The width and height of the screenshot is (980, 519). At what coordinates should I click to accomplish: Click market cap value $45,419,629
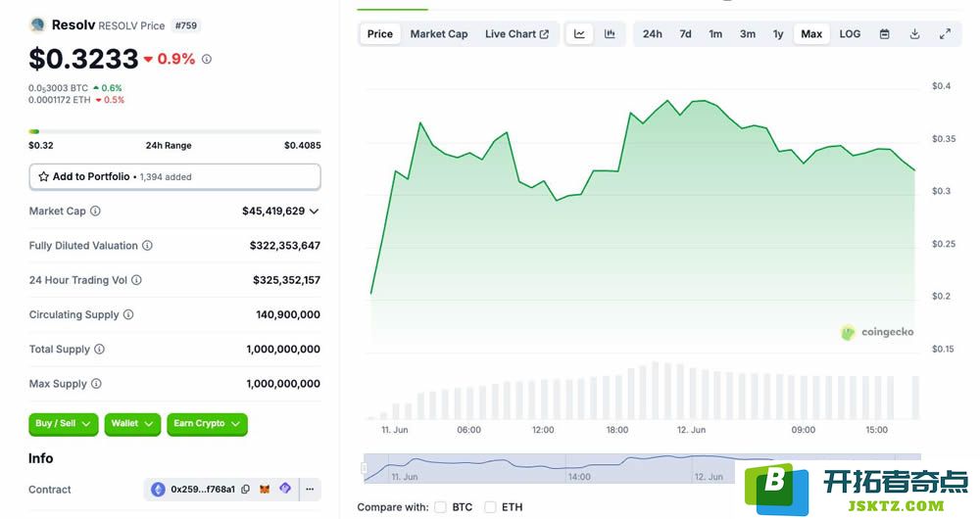pyautogui.click(x=273, y=212)
